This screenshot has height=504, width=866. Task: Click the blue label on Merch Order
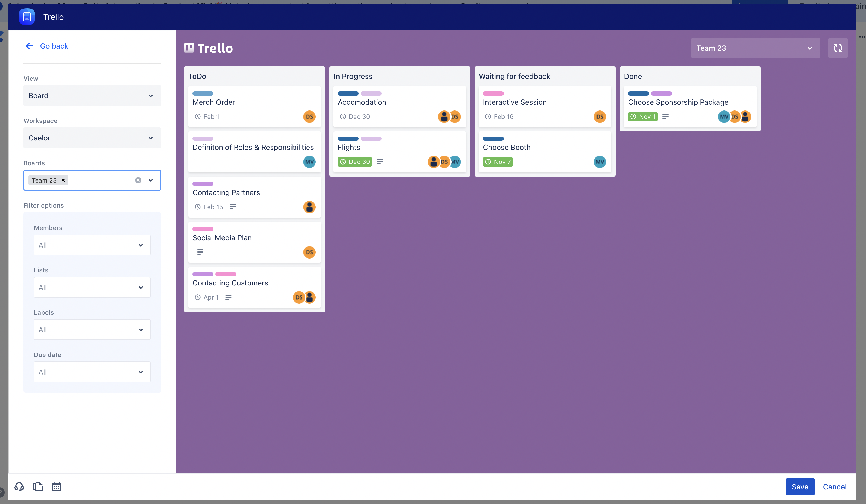click(203, 93)
